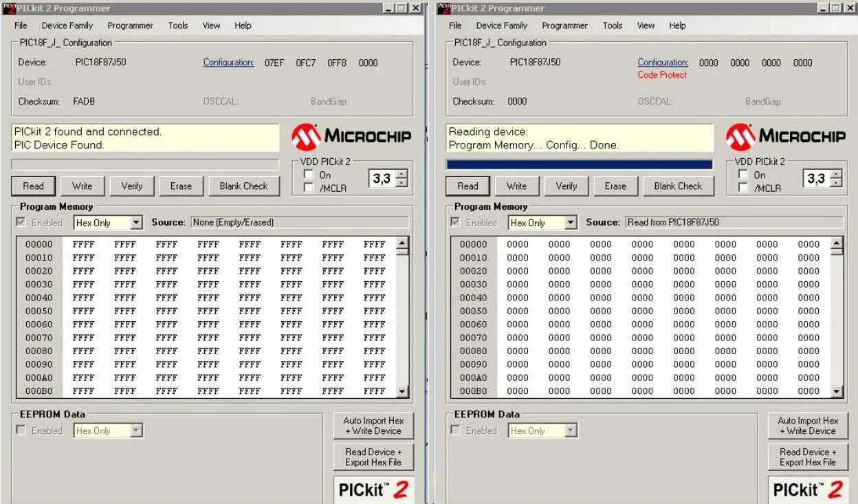Click Blank Check button in right window

678,186
